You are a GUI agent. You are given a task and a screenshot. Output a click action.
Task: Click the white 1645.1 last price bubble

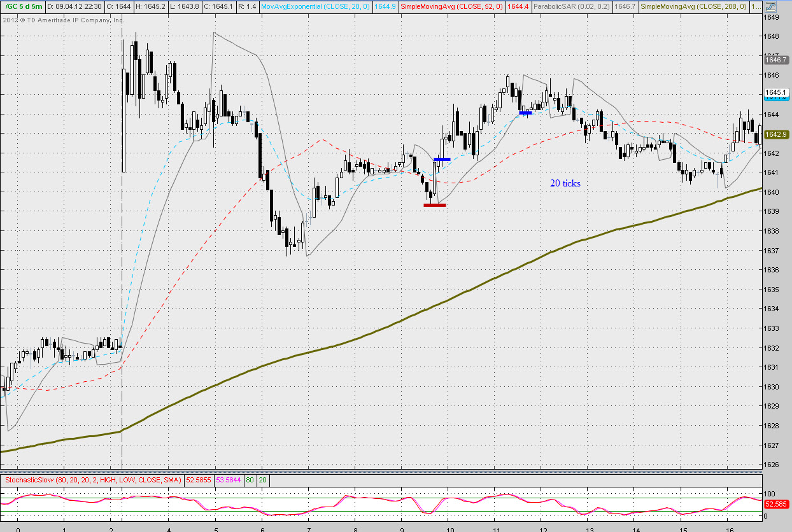click(776, 93)
